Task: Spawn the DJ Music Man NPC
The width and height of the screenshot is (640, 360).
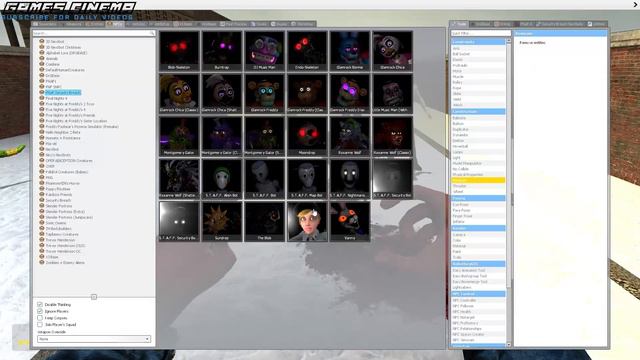Action: point(264,51)
